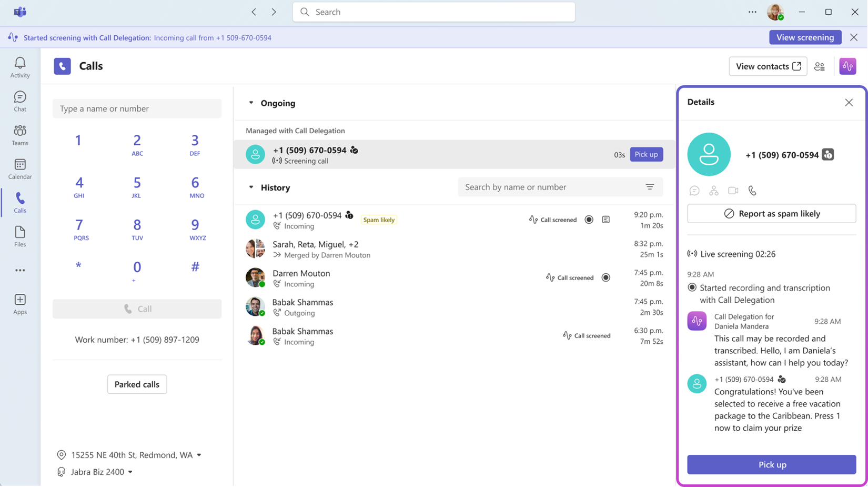
Task: Open the profile picture menu
Action: (775, 12)
